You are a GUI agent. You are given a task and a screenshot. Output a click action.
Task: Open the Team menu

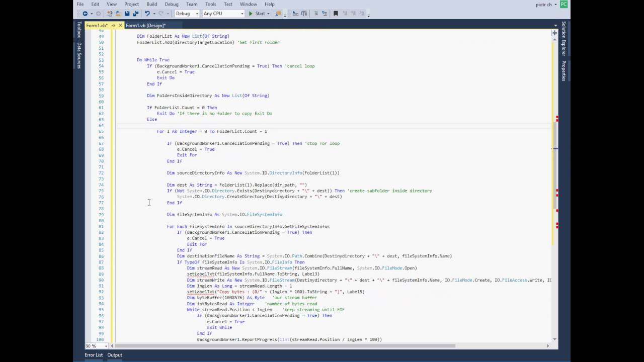192,4
